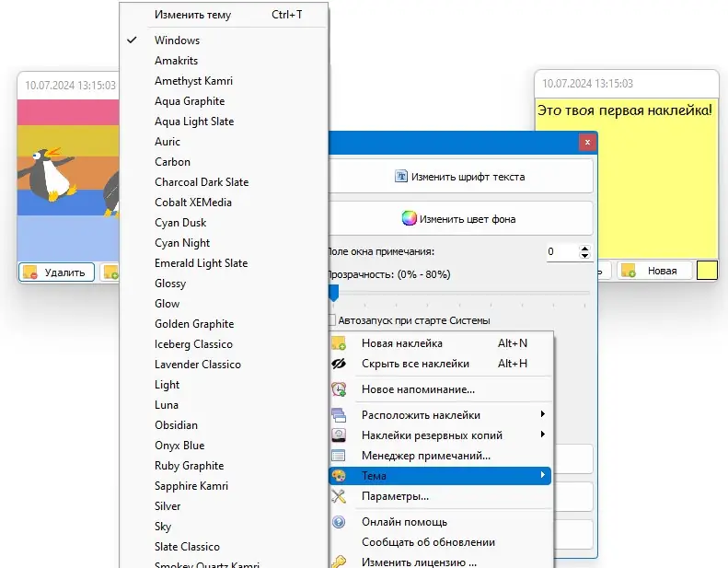Click the crossed-eye icon for hiding stickers
The width and height of the screenshot is (728, 568).
tap(339, 364)
